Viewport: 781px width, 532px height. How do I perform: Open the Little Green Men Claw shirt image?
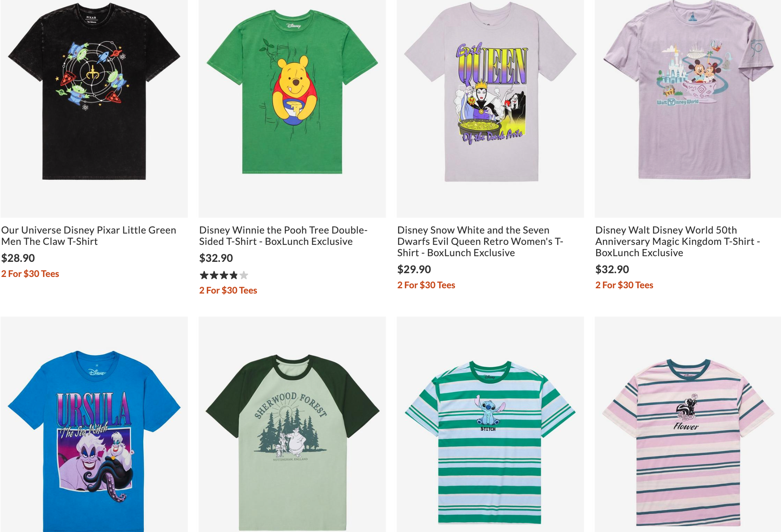[x=94, y=109]
